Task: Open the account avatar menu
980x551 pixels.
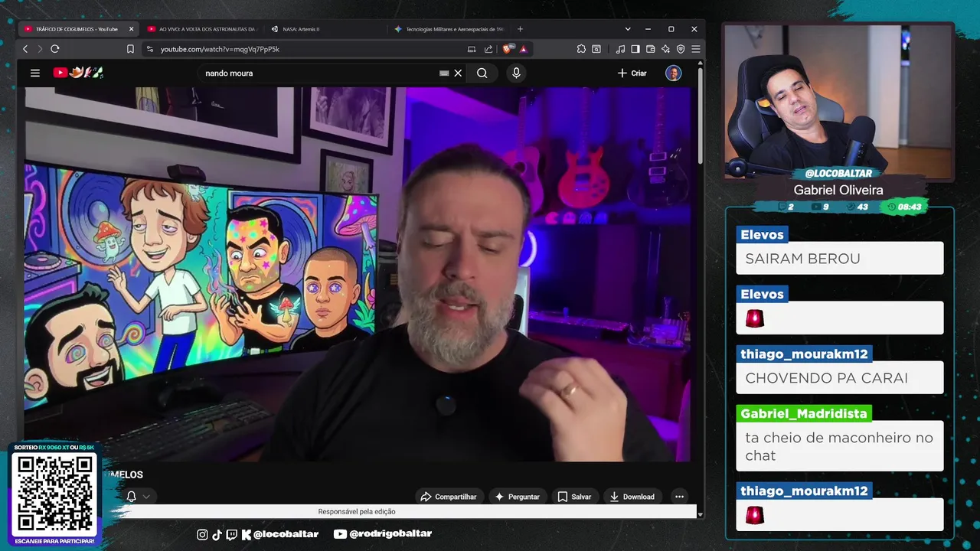Action: [674, 73]
